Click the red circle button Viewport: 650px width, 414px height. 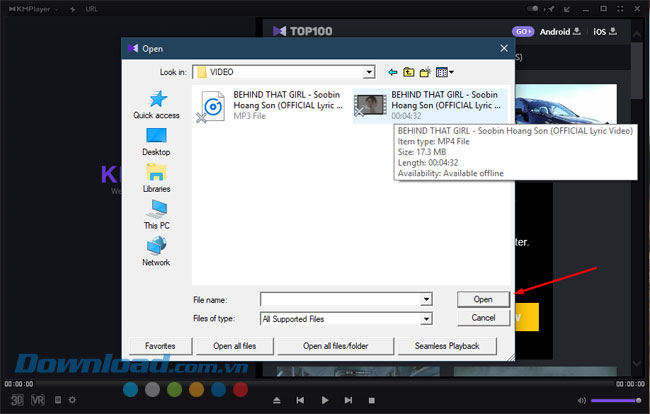(240, 390)
